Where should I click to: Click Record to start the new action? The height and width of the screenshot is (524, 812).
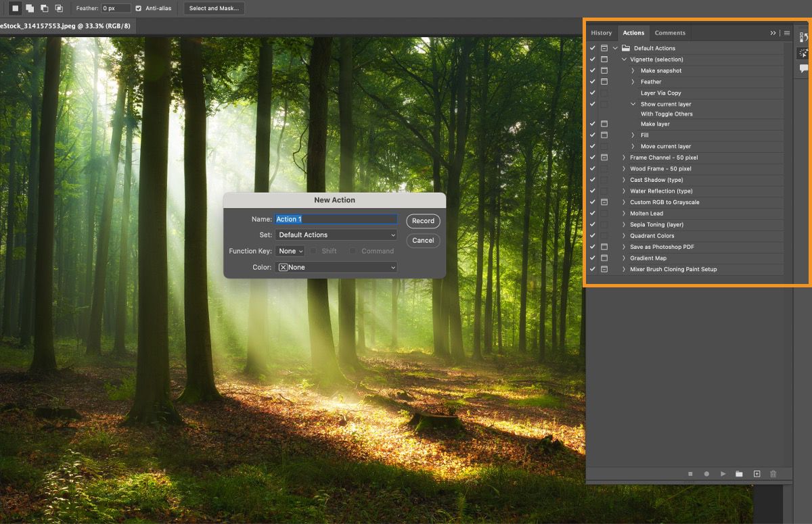pyautogui.click(x=422, y=221)
